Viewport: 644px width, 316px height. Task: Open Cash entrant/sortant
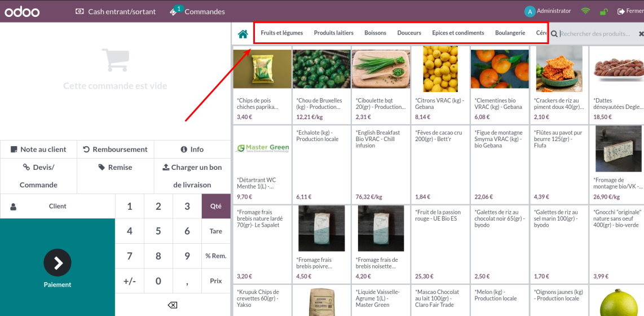(116, 11)
